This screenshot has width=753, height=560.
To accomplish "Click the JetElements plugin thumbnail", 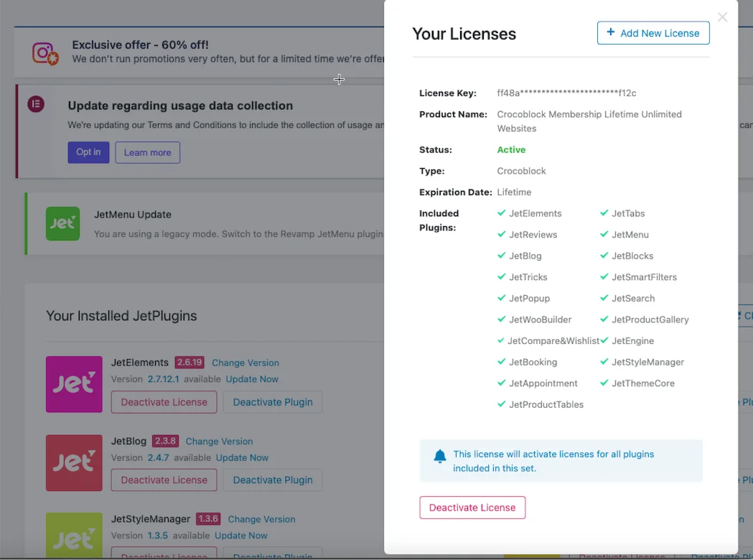I will [x=74, y=384].
